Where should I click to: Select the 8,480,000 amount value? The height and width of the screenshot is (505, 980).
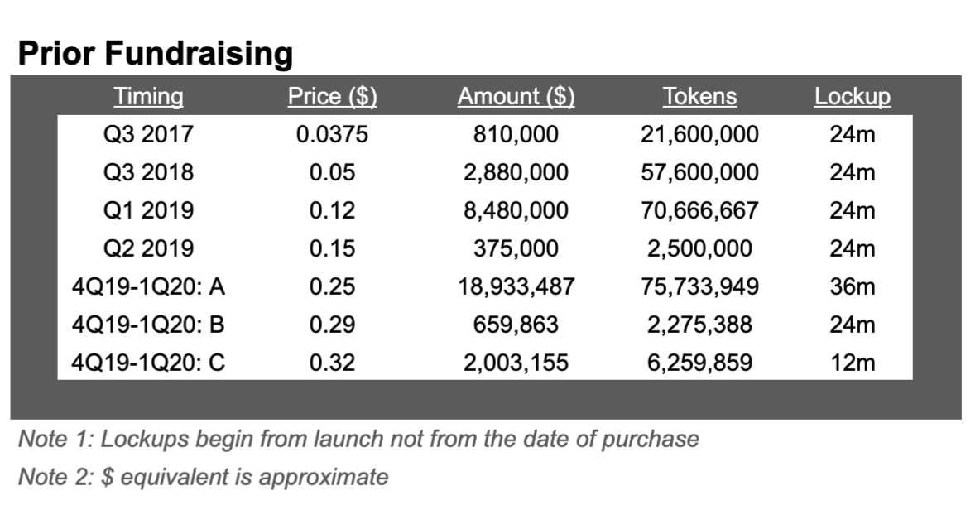pos(516,210)
